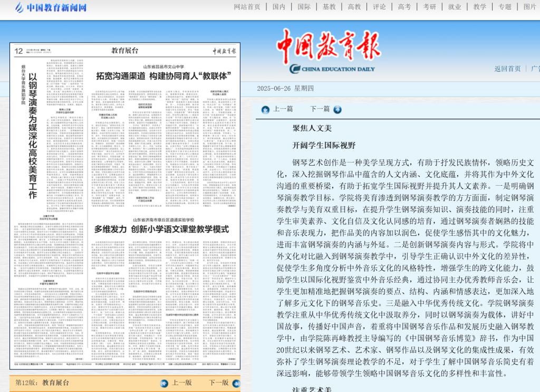Open the 评论 section
This screenshot has height=392, width=540.
(379, 7)
